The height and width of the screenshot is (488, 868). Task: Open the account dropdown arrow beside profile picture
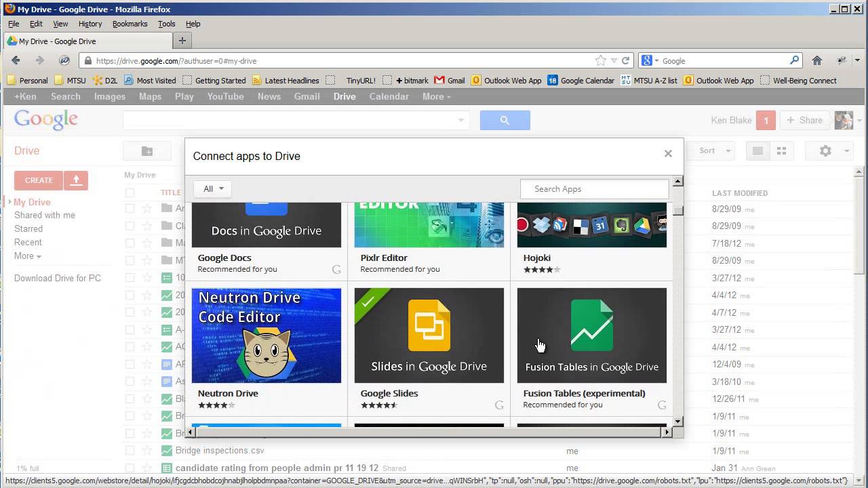point(859,121)
